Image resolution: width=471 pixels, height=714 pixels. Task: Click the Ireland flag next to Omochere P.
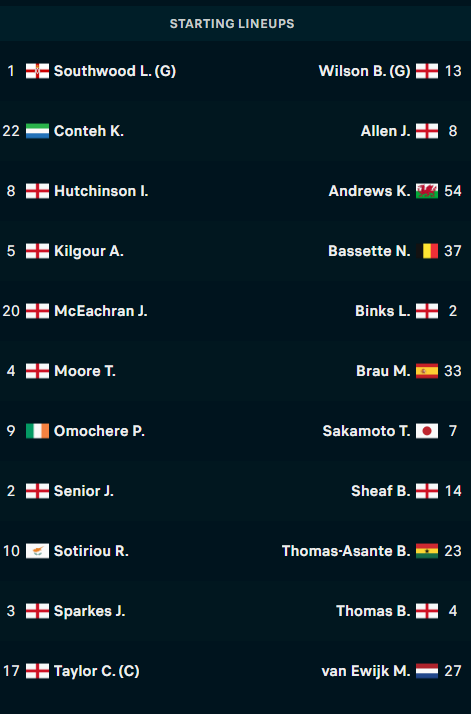[x=37, y=431]
